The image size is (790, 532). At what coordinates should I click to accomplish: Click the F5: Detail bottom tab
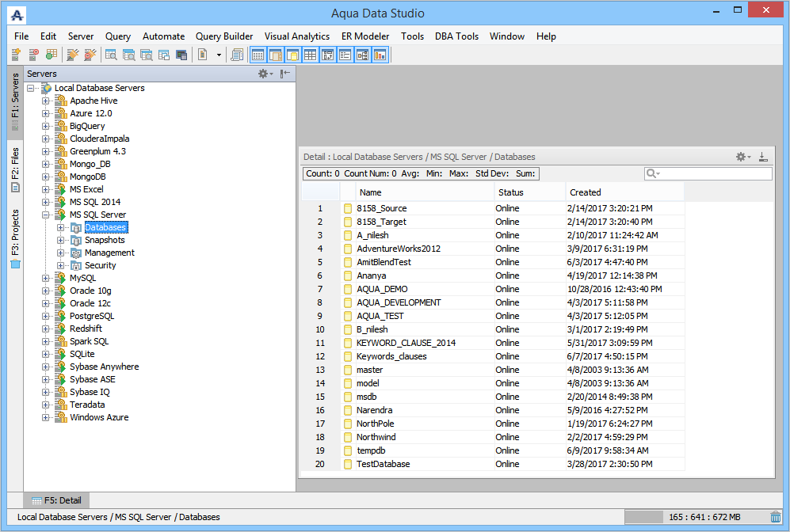[56, 500]
